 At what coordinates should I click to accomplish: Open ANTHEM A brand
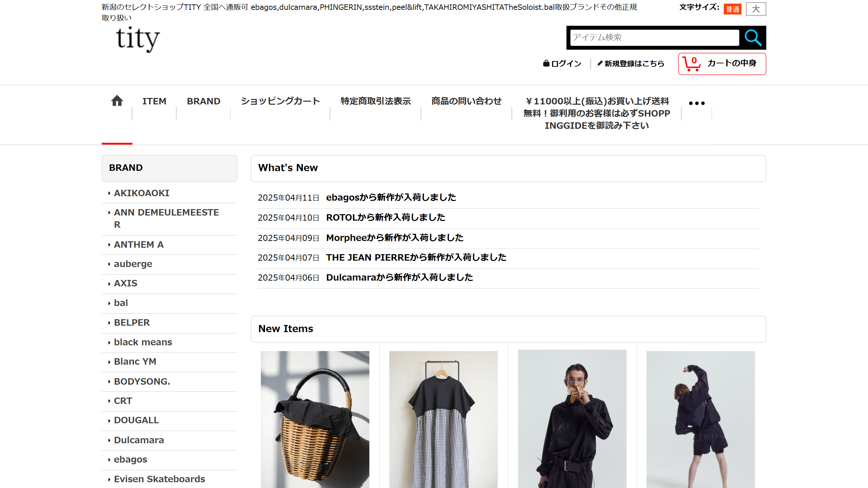(139, 245)
